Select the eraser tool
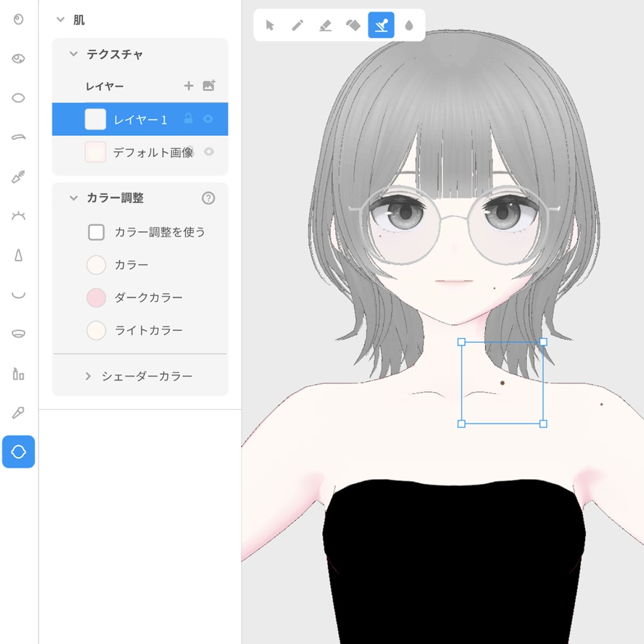 (325, 25)
